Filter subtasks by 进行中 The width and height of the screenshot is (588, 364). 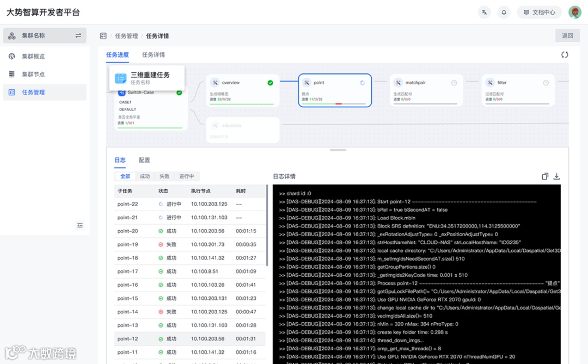[186, 176]
